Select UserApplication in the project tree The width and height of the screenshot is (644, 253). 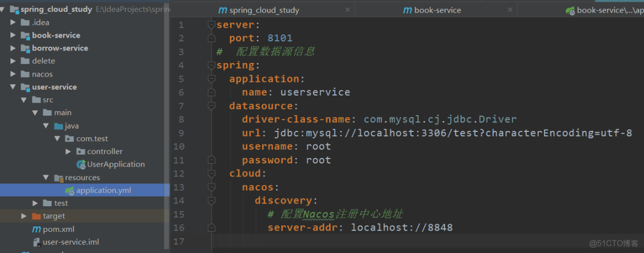(x=116, y=165)
